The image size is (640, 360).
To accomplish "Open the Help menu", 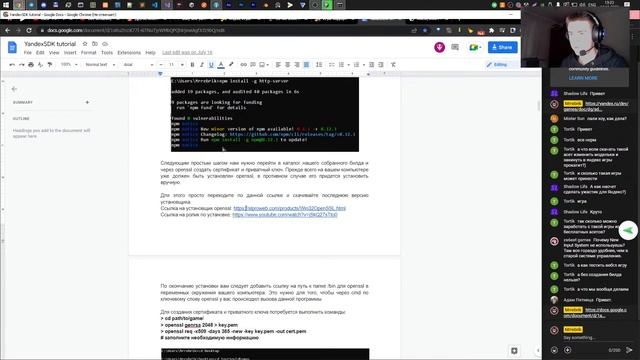I will tap(151, 53).
